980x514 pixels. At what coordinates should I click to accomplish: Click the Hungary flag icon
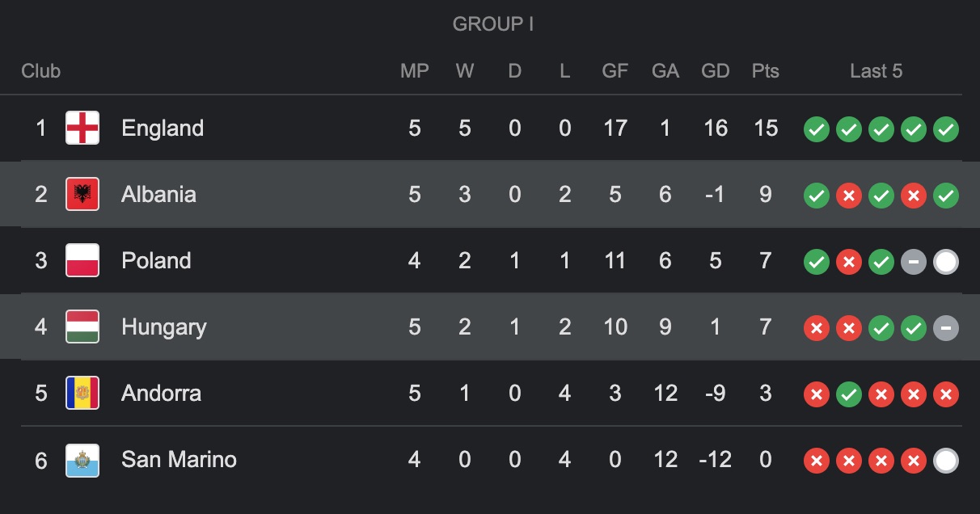pos(82,327)
